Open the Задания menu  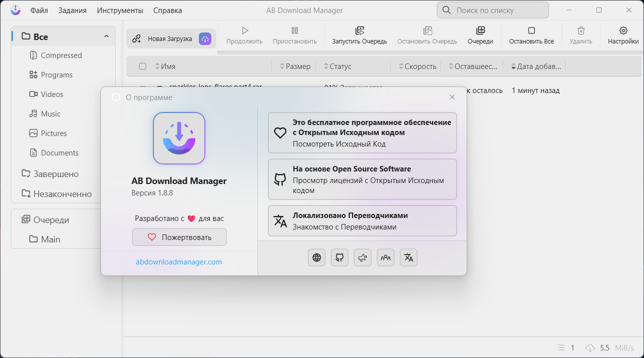pyautogui.click(x=72, y=10)
